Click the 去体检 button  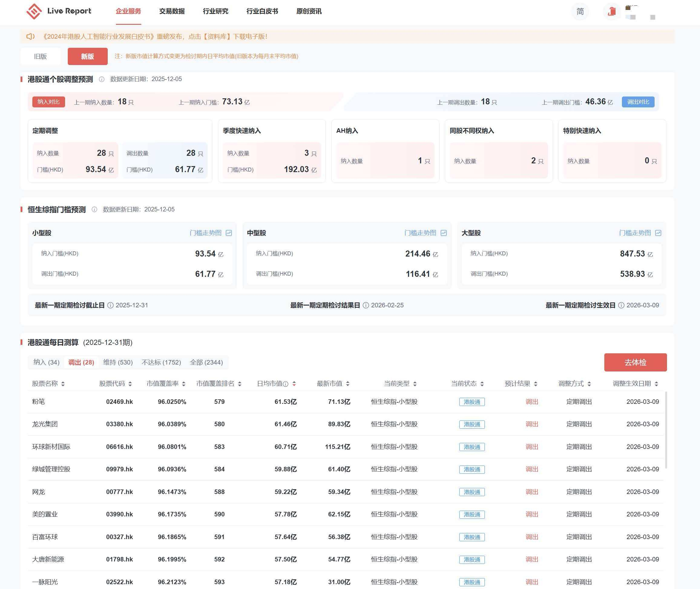pos(635,362)
